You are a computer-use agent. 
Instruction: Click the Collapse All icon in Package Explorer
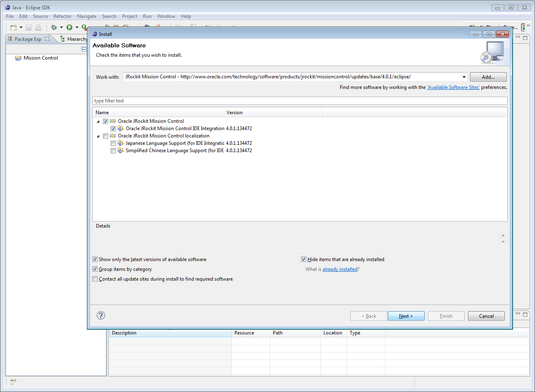click(x=84, y=49)
